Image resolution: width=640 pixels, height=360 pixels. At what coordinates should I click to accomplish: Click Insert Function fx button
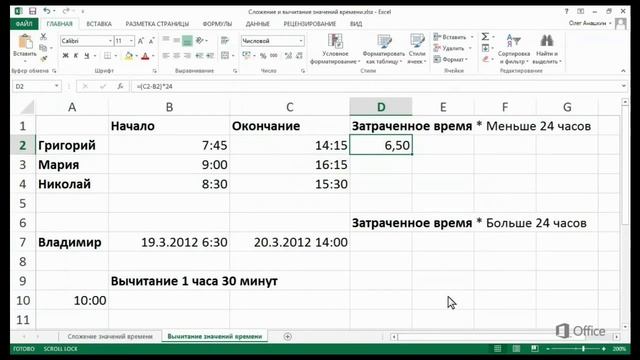[x=120, y=86]
